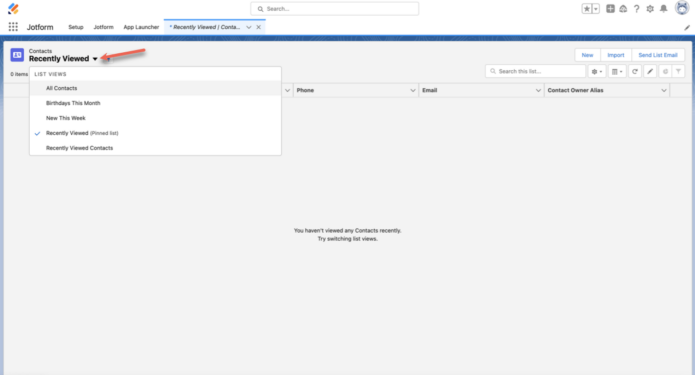Click the Jotform app name
Viewport: 695px width, 375px height.
pos(40,27)
